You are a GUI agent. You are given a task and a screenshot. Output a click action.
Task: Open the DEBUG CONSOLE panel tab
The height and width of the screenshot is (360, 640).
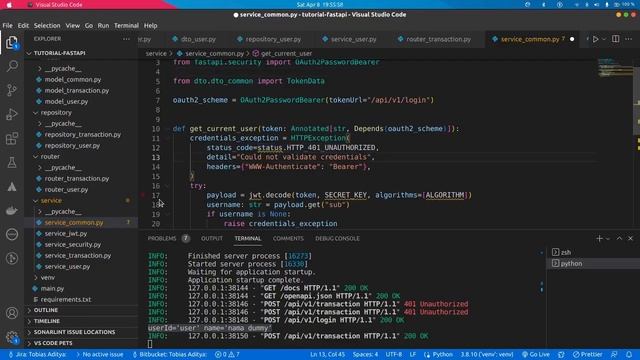click(337, 238)
